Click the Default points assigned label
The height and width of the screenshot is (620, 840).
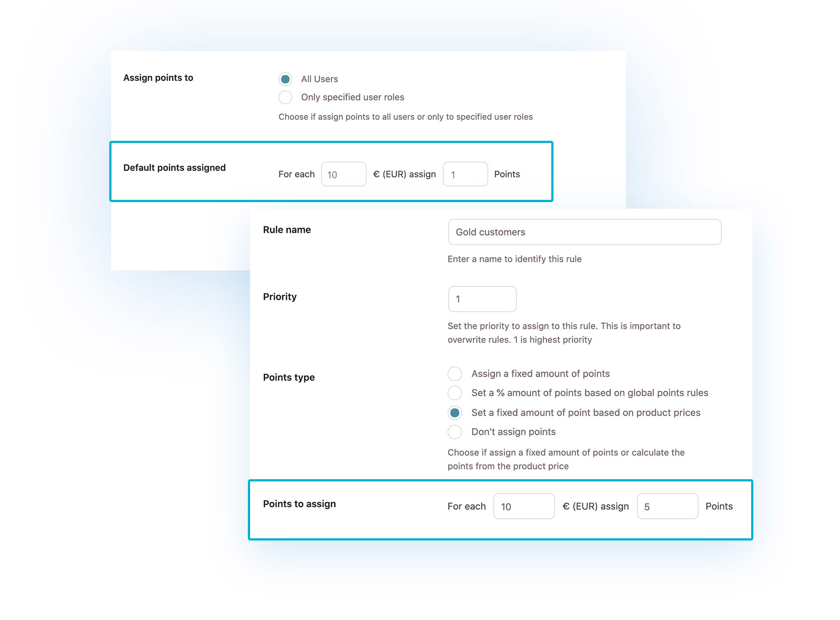point(175,168)
